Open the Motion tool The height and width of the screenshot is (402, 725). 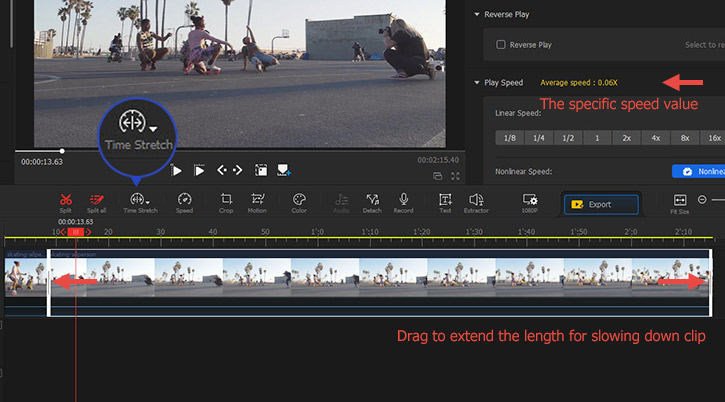(258, 201)
